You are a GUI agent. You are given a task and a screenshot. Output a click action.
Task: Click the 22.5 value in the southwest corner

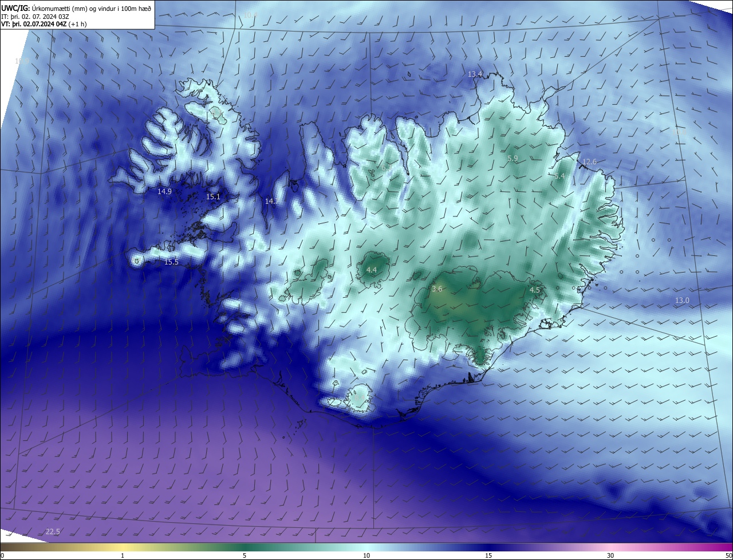pyautogui.click(x=53, y=532)
